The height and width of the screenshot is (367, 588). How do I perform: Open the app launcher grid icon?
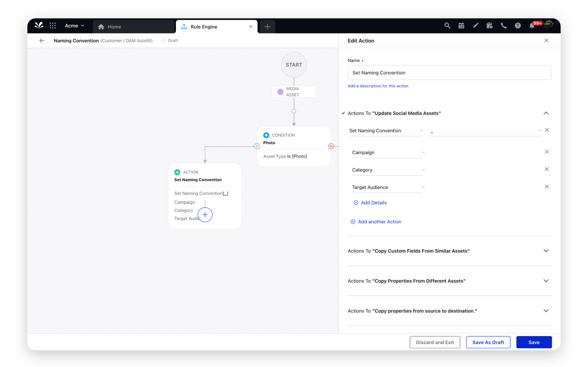coord(53,26)
